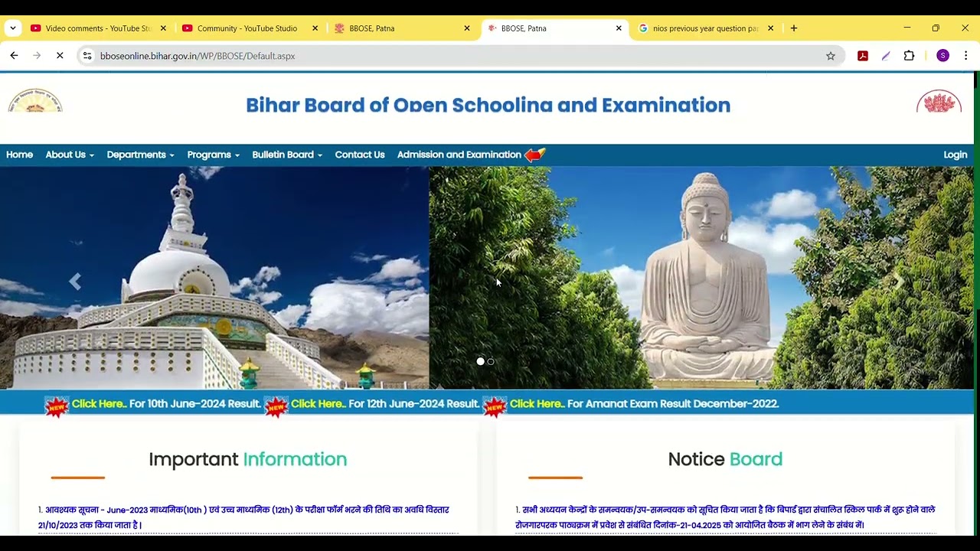Close the first BBOSE, Patna tab

tap(467, 28)
